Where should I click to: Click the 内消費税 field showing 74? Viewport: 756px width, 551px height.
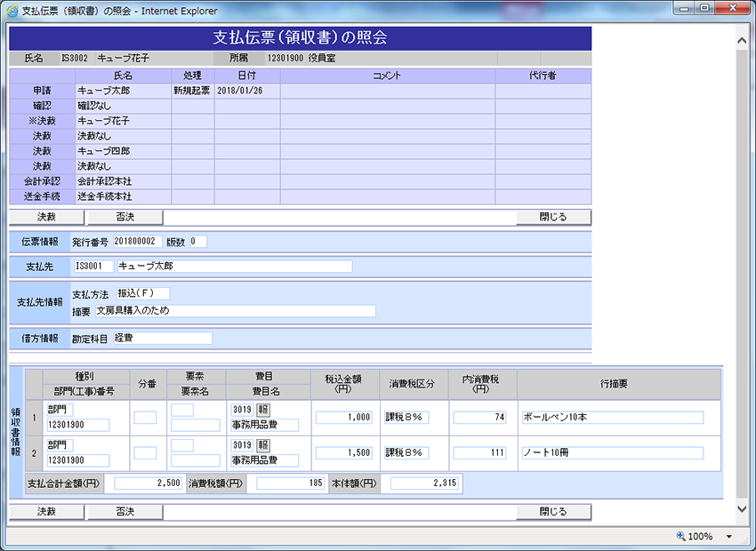click(479, 418)
